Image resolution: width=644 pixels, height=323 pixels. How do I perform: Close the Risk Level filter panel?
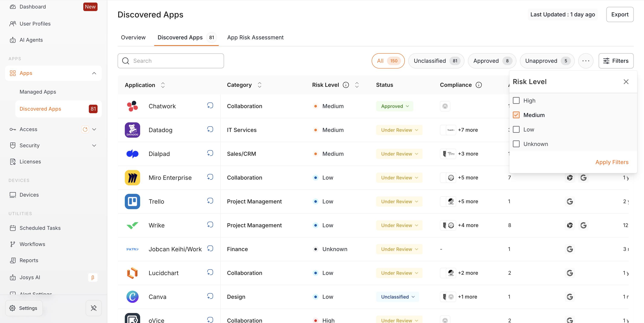coord(626,82)
